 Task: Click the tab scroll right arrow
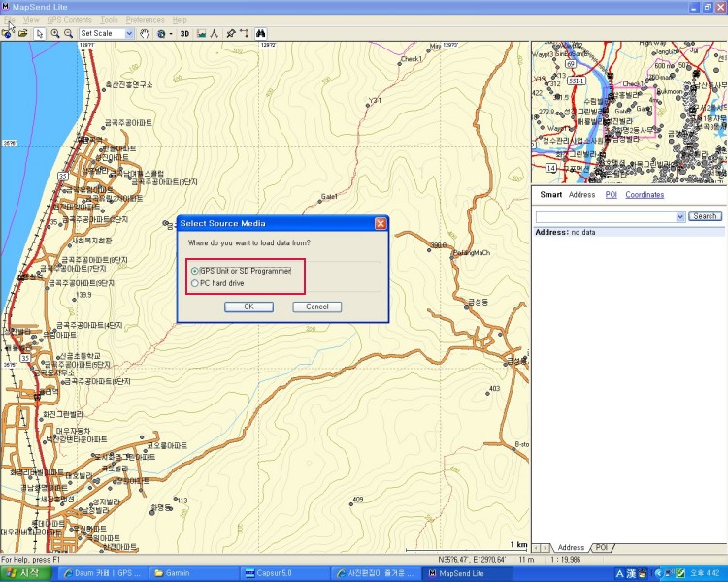[x=546, y=548]
